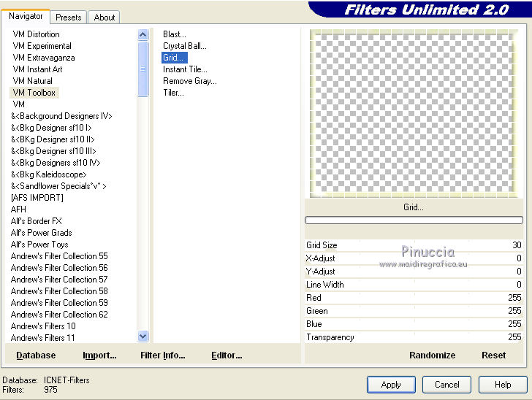The width and height of the screenshot is (532, 400).
Task: Click the scroll down arrow in category list
Action: point(142,336)
